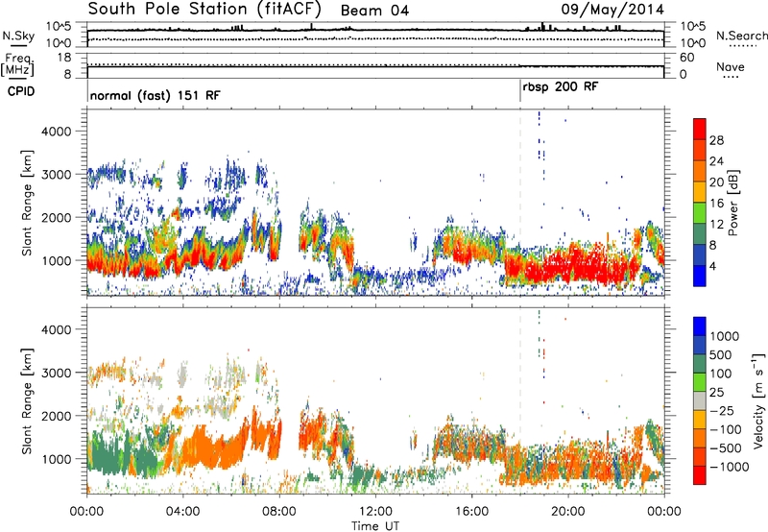The width and height of the screenshot is (768, 532).
Task: Click the '1000' tick on the velocity colorbar
Action: tap(725, 336)
